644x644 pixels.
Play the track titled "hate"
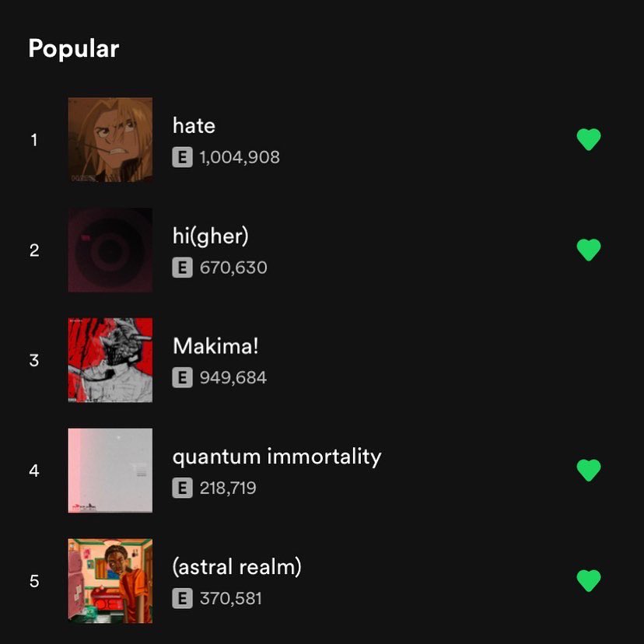point(194,125)
